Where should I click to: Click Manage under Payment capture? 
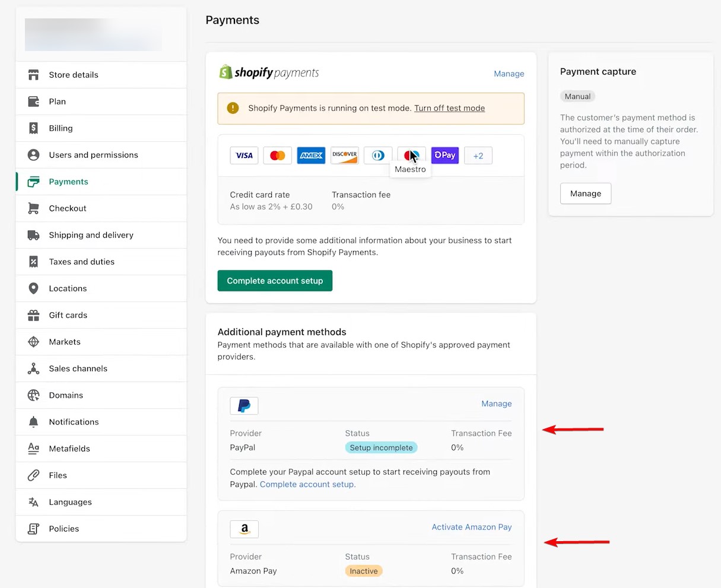[585, 193]
